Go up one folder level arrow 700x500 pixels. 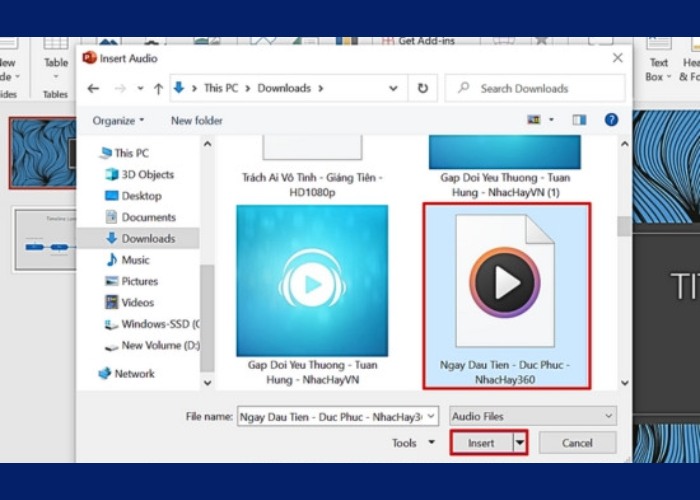coord(158,89)
